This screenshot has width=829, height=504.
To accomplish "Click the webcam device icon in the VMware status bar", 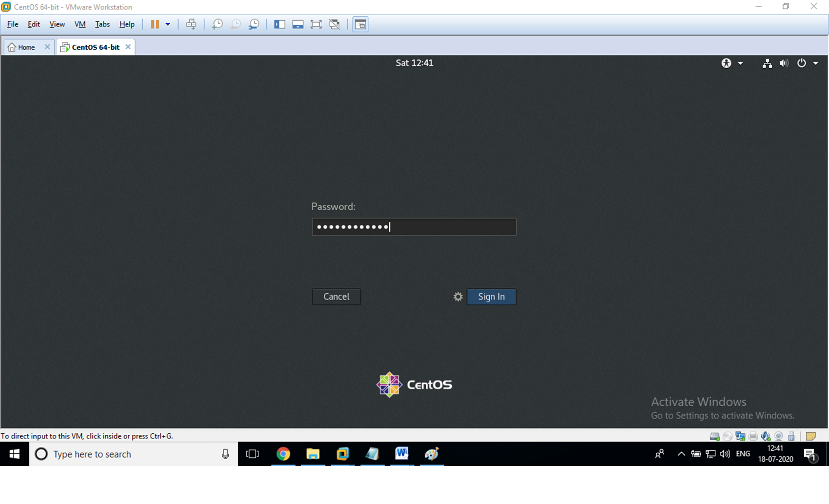I will click(779, 436).
